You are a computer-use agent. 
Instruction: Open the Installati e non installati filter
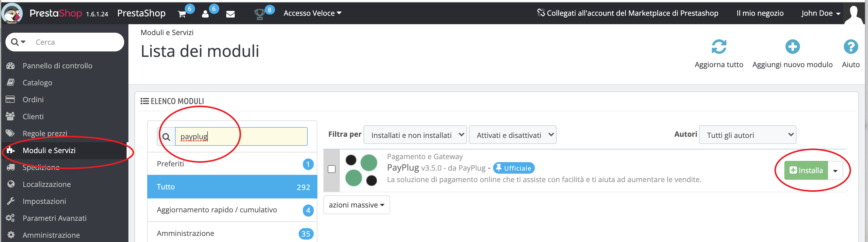(x=415, y=135)
